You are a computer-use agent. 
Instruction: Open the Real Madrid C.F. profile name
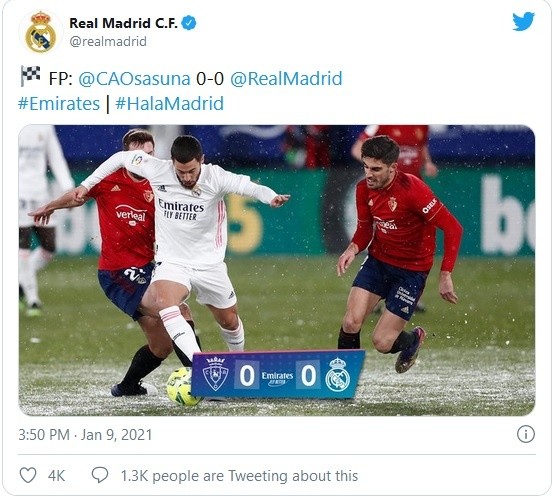pos(124,23)
